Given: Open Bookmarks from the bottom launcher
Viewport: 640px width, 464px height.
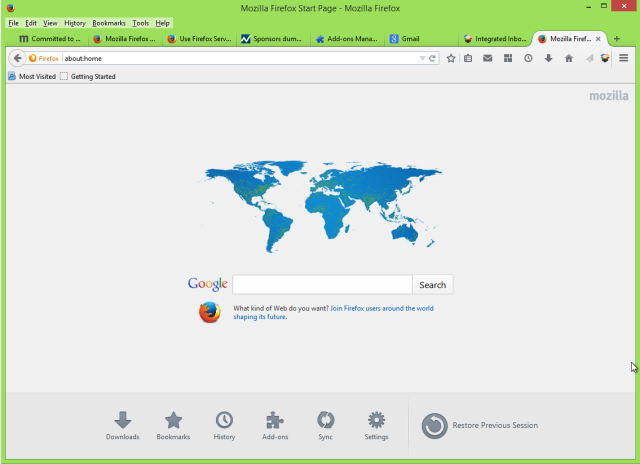Looking at the screenshot, I should [173, 426].
